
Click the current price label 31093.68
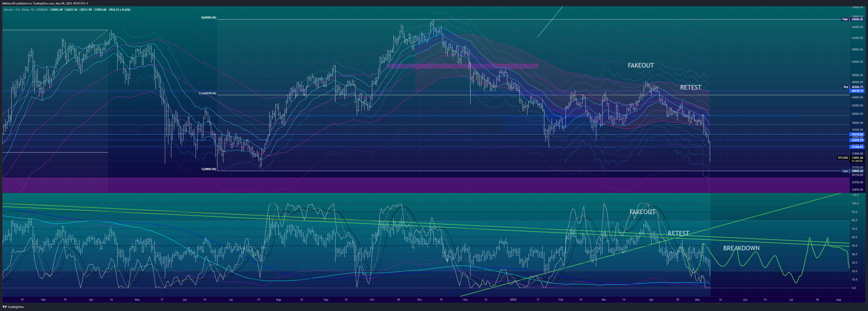[x=857, y=158]
